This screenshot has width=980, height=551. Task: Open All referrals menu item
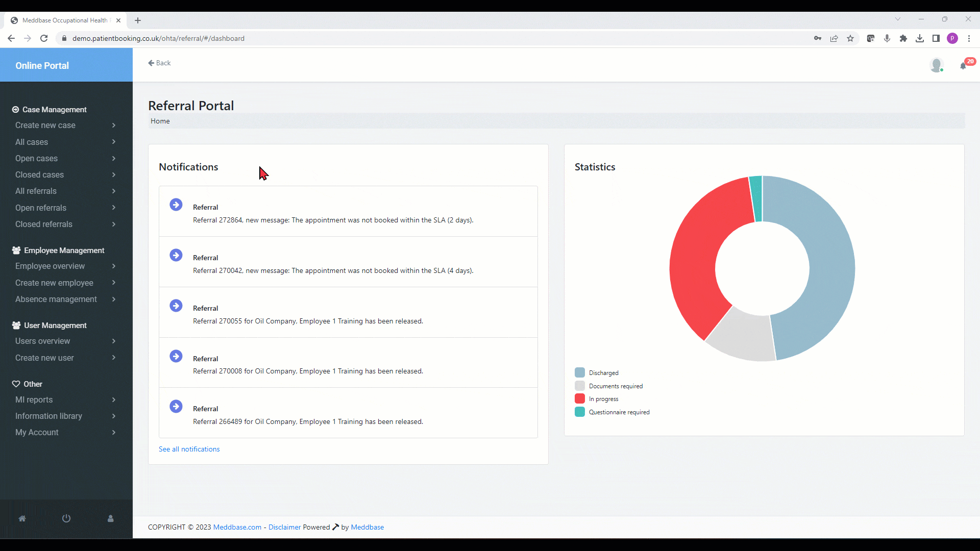36,191
